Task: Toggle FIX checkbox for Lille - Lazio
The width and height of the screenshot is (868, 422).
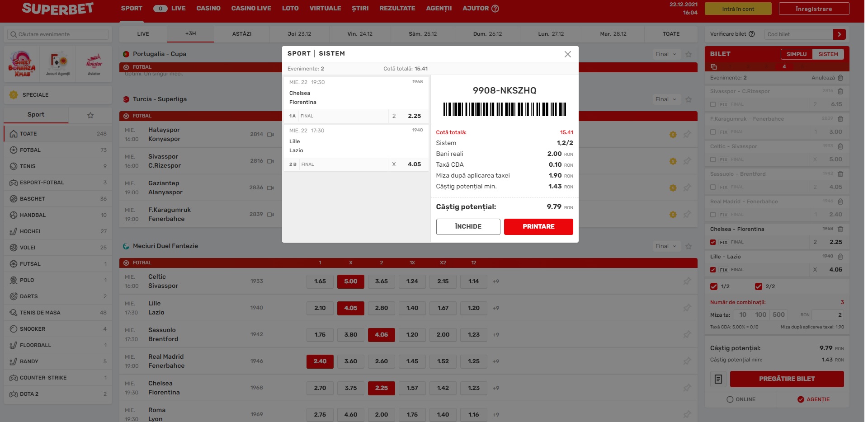Action: click(713, 270)
